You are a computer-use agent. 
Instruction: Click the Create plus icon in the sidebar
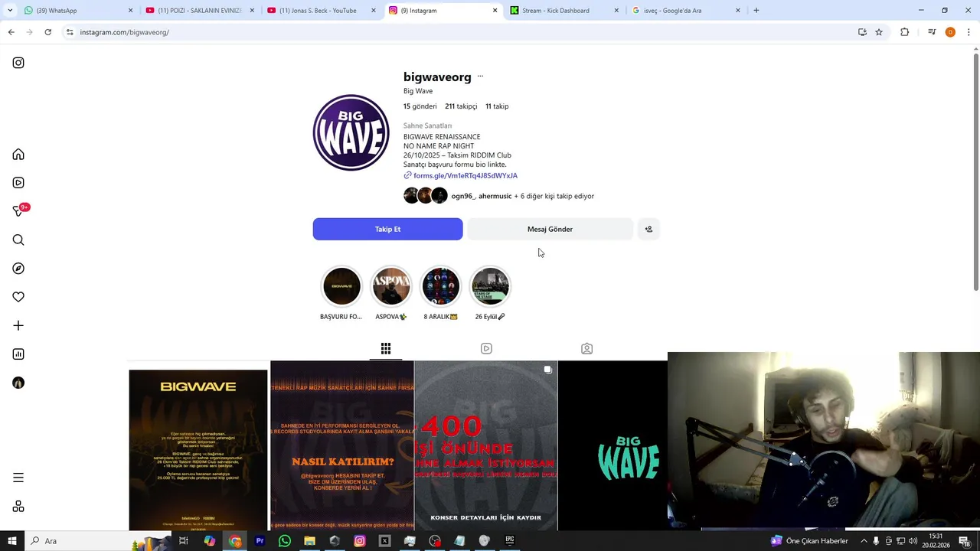18,325
